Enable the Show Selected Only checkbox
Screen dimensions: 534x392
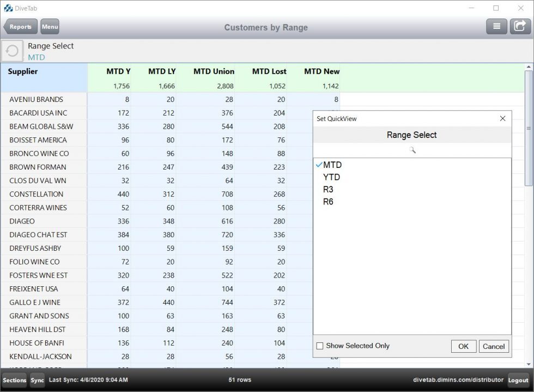319,346
